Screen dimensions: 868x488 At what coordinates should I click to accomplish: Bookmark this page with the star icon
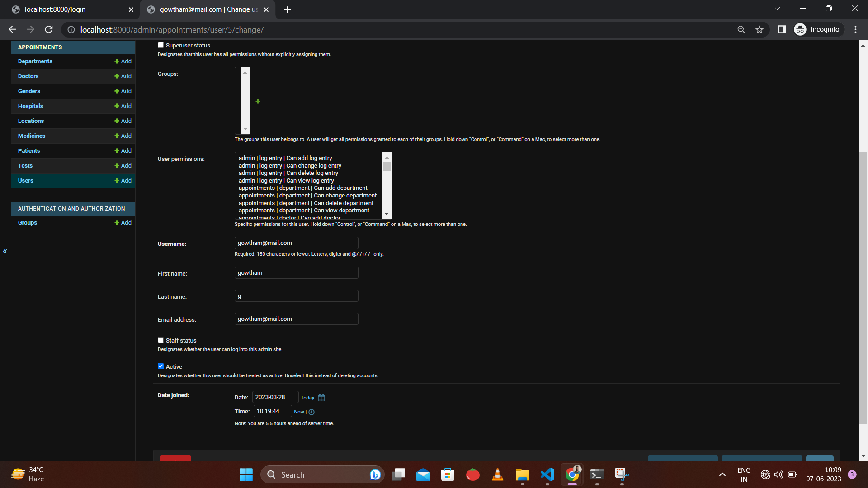(759, 30)
